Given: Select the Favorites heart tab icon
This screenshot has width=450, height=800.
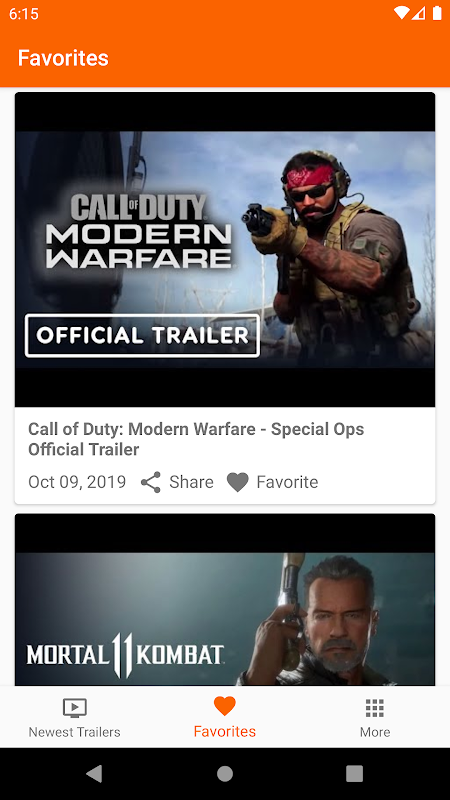Looking at the screenshot, I should [224, 707].
